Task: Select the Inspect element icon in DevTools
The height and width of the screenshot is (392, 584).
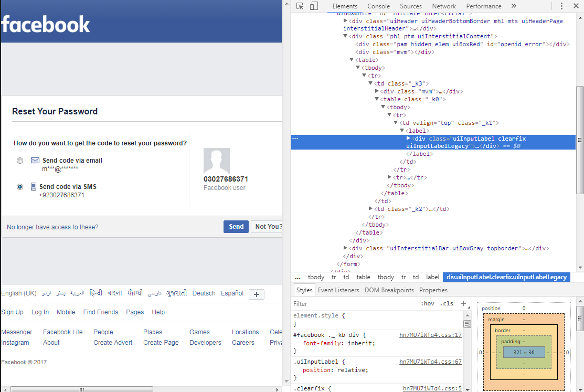Action: 300,6
